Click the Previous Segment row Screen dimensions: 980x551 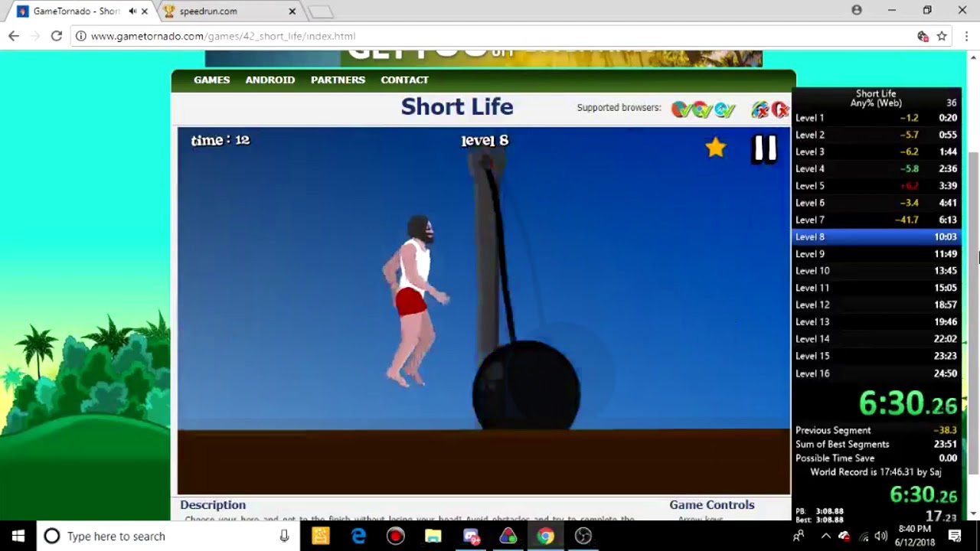tap(876, 430)
